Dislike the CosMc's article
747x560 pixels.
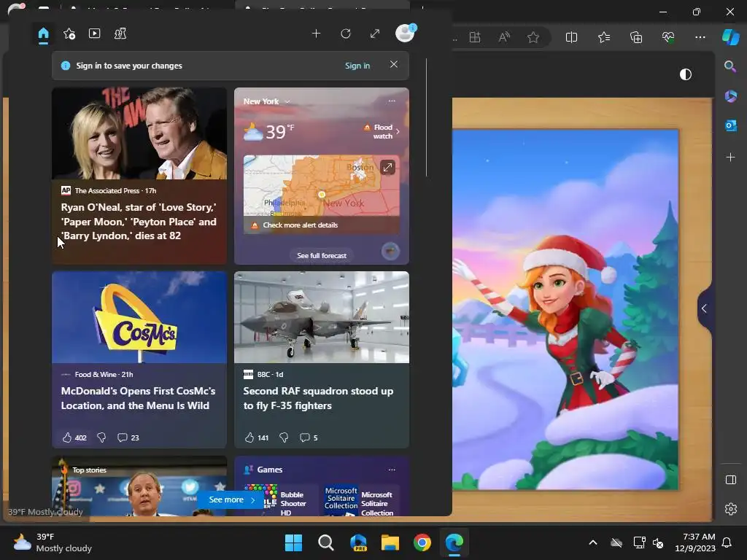point(101,437)
